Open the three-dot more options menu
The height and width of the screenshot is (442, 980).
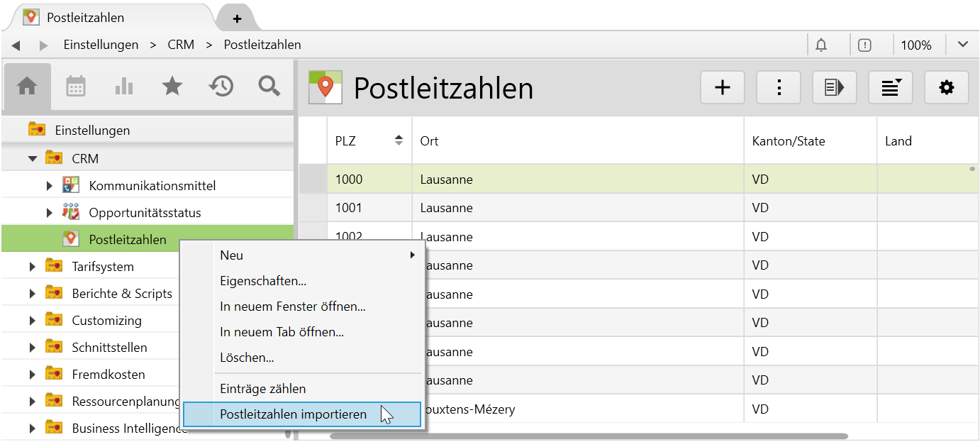pyautogui.click(x=779, y=87)
